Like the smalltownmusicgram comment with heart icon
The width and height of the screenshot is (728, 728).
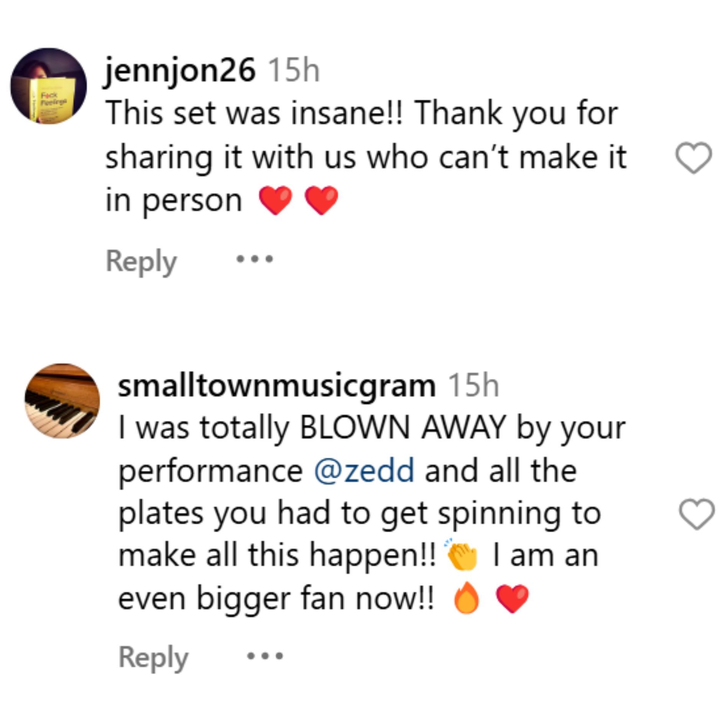coord(697,514)
